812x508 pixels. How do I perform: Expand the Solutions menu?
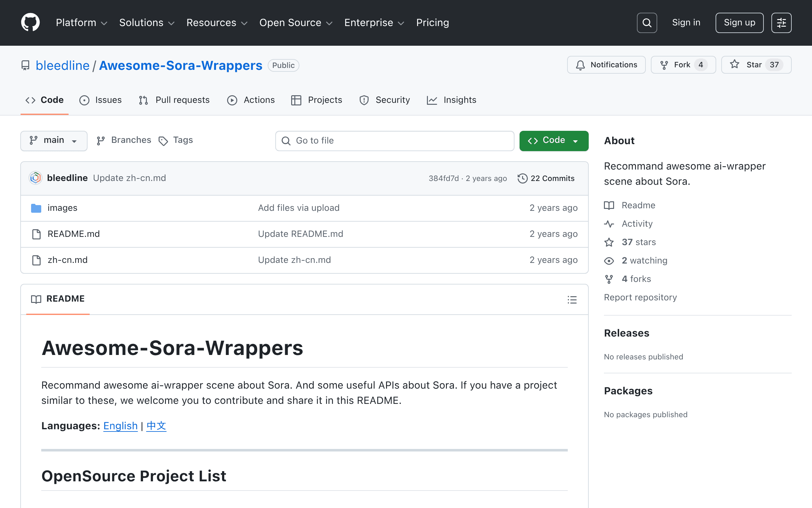(x=147, y=23)
